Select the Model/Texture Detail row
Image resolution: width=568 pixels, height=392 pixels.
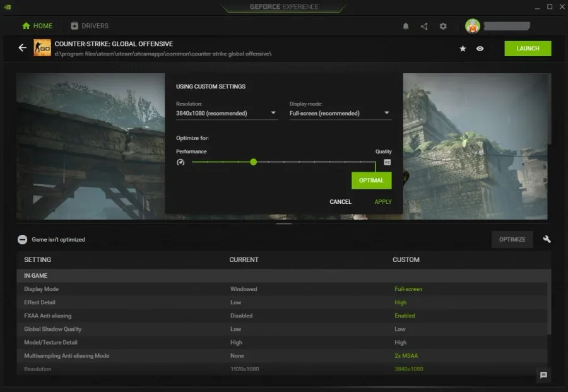pyautogui.click(x=282, y=343)
